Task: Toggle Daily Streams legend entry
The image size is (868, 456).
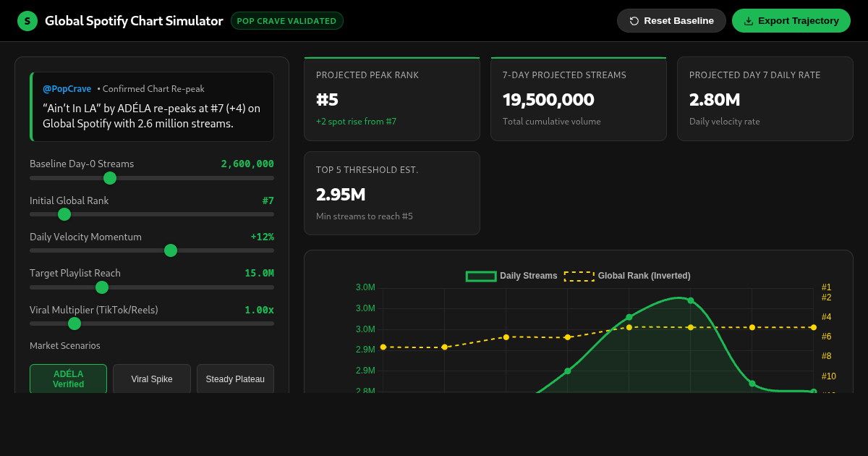Action: [x=511, y=276]
